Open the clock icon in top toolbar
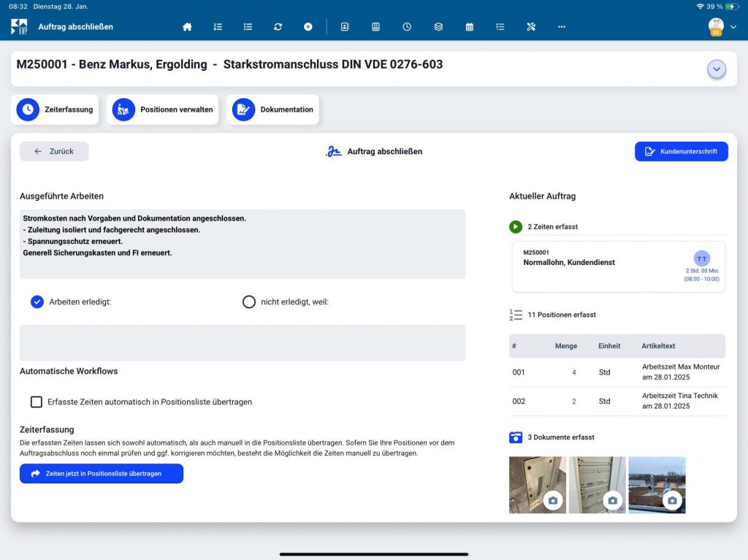Screen dimensions: 748x560 click(x=407, y=27)
